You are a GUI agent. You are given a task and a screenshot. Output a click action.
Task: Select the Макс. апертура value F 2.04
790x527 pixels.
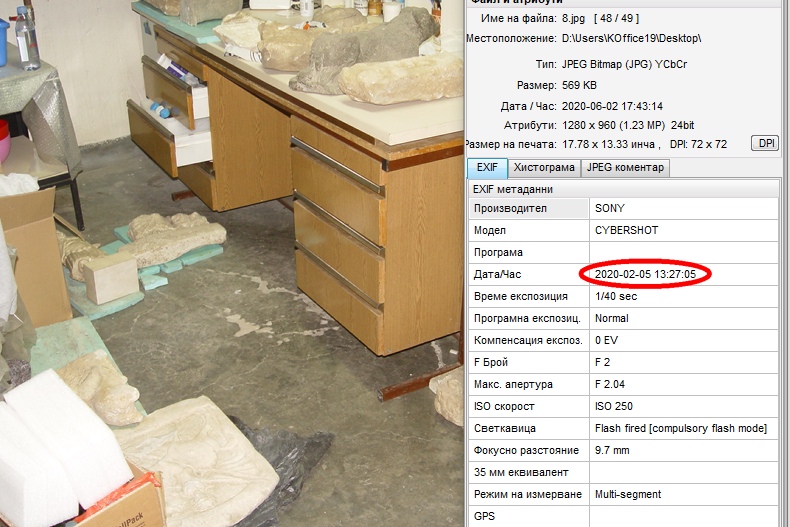coord(611,384)
